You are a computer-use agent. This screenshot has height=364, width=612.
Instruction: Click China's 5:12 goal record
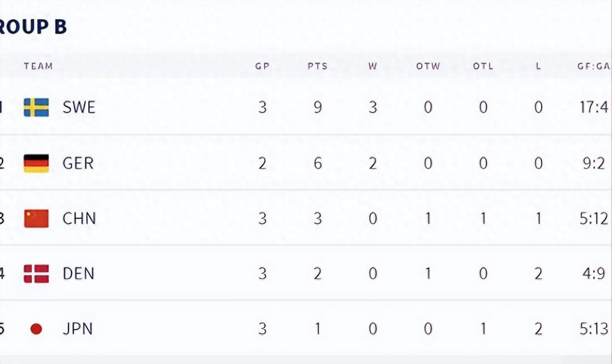594,218
